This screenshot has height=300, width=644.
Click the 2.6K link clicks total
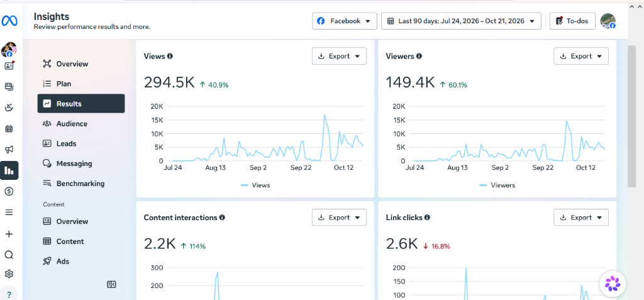pos(402,244)
